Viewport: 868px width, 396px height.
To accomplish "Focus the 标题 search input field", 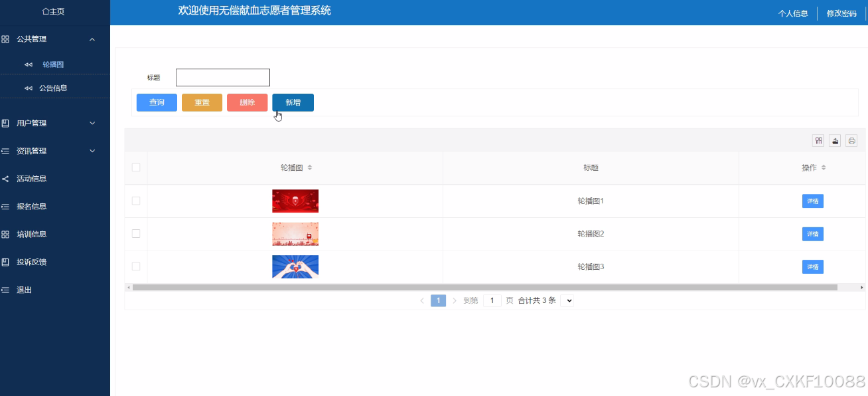I will (x=223, y=77).
